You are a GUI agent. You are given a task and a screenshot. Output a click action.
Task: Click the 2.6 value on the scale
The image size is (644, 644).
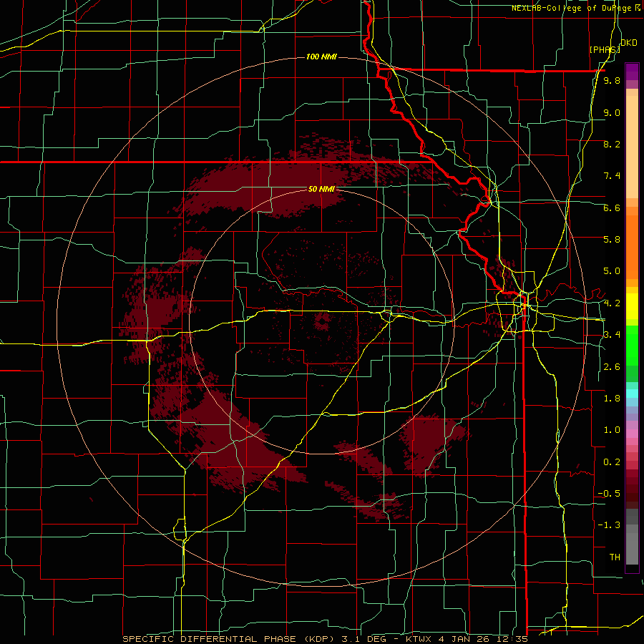[x=612, y=367]
